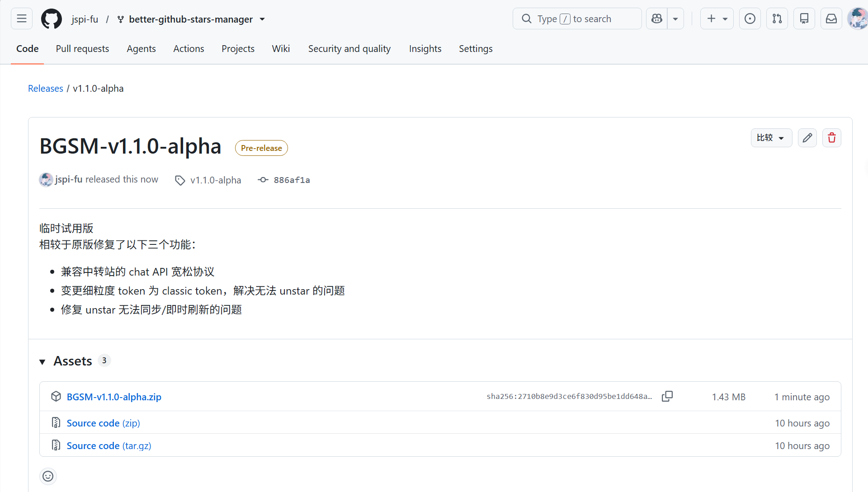Click the jspi-fu avatar beside release author
The image size is (868, 492).
coord(46,180)
